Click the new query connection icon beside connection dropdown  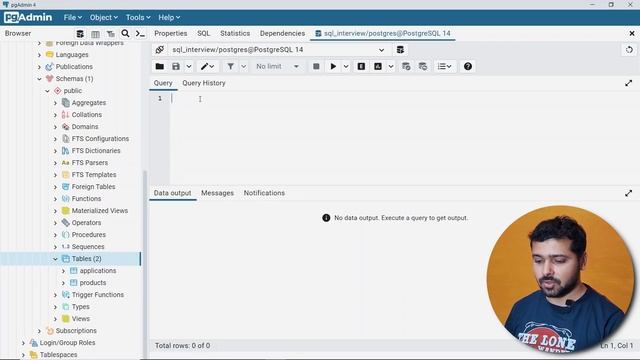(400, 50)
